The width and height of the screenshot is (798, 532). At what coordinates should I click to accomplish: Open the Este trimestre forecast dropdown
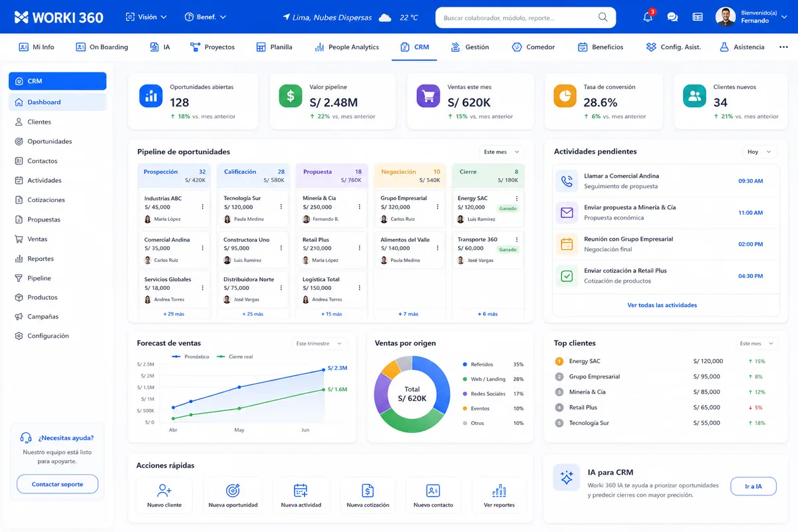click(319, 344)
